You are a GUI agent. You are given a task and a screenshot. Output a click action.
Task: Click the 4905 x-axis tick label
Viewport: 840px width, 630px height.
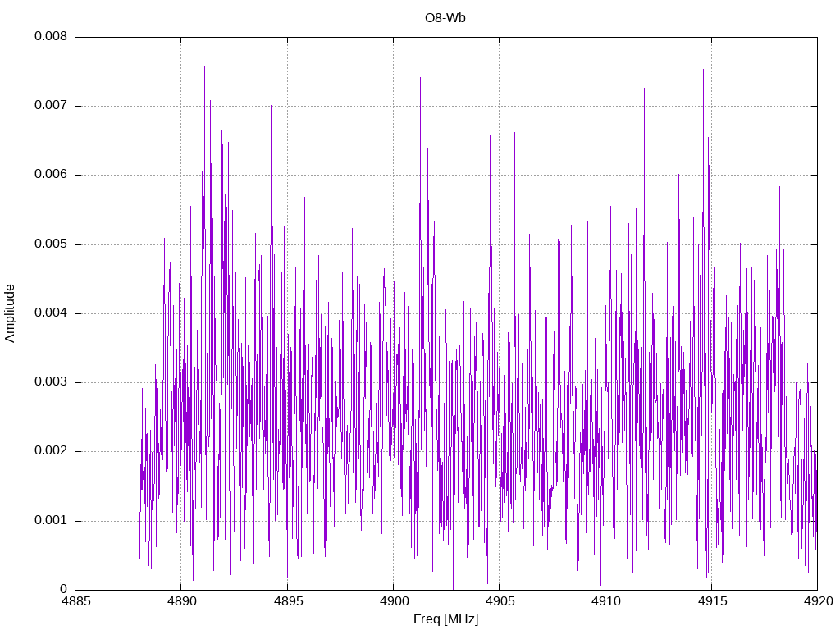[500, 601]
